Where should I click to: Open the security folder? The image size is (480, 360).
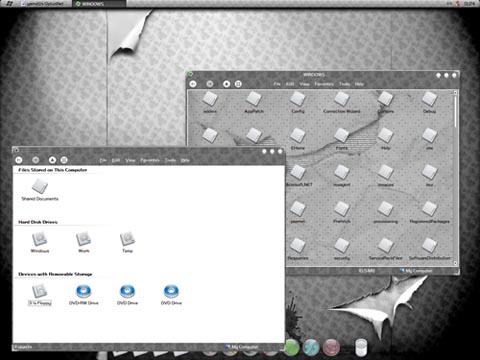[x=342, y=249]
